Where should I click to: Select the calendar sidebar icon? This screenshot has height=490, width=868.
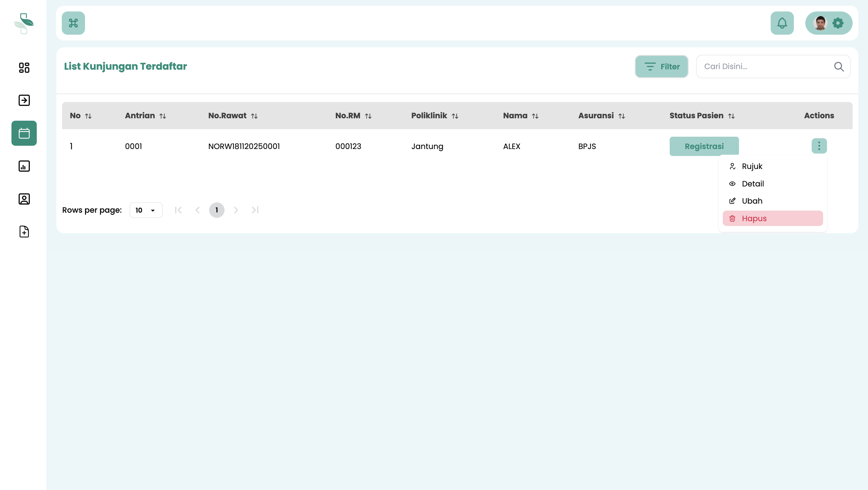(x=24, y=133)
